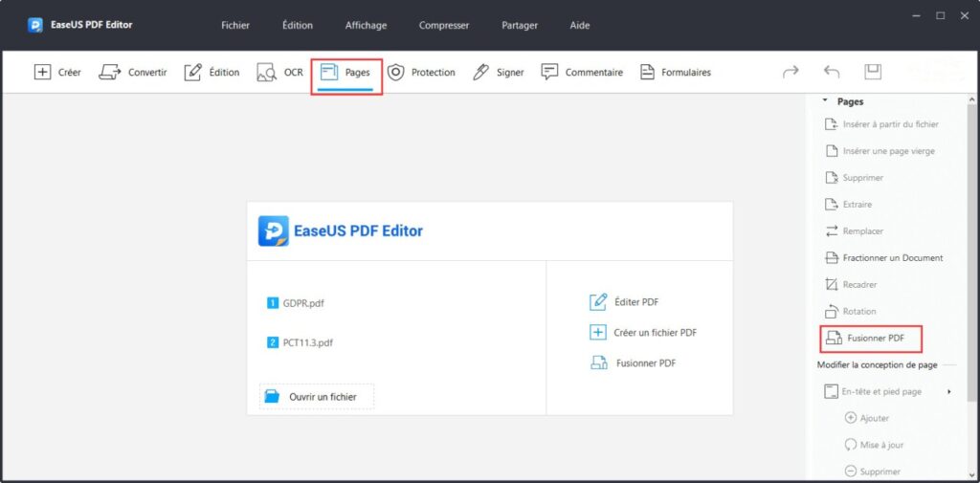Minimize the EaseUS PDF Editor window
The image size is (980, 483).
pyautogui.click(x=916, y=16)
